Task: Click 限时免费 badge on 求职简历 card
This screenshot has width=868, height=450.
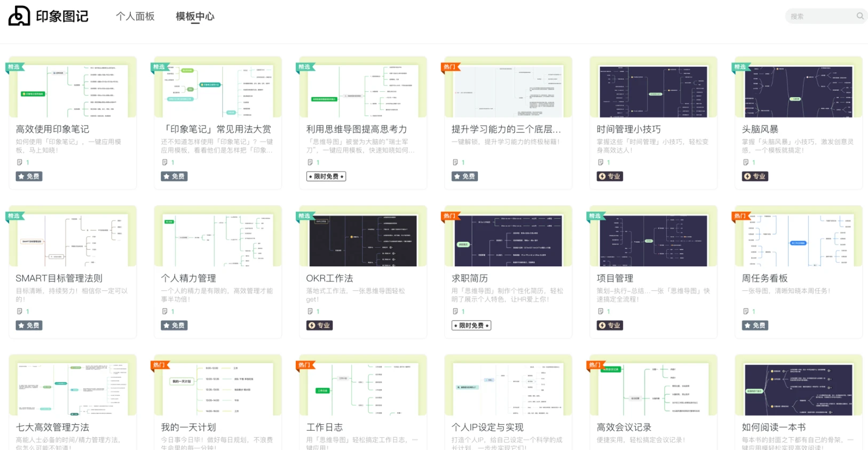Action: pos(471,325)
